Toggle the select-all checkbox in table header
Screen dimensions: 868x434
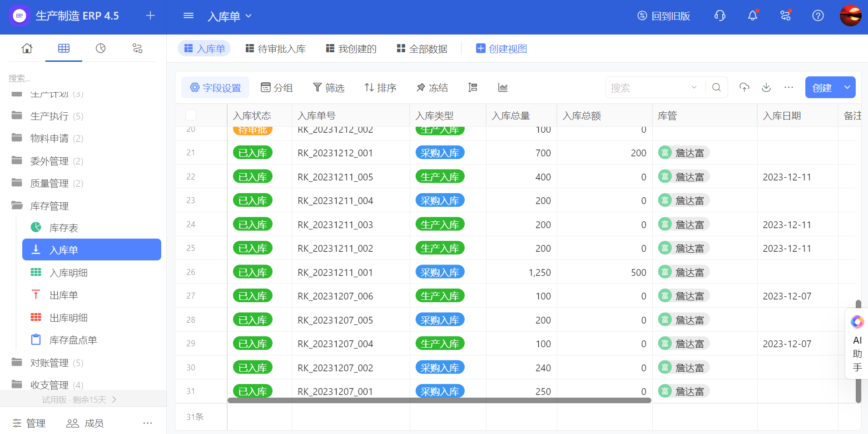pyautogui.click(x=191, y=115)
